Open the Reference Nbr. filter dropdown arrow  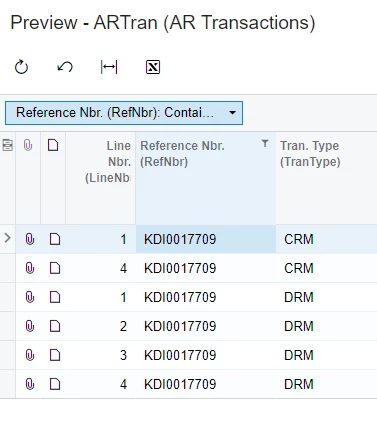coord(233,113)
